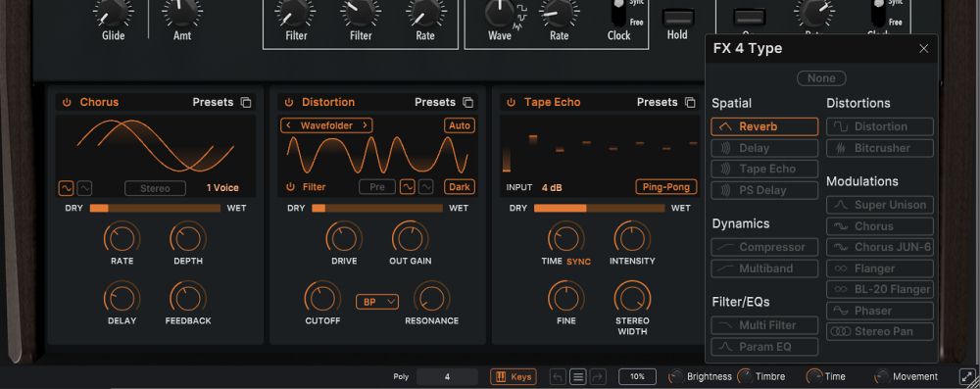The height and width of the screenshot is (389, 980).
Task: Toggle the Keys keyboard button
Action: click(514, 376)
